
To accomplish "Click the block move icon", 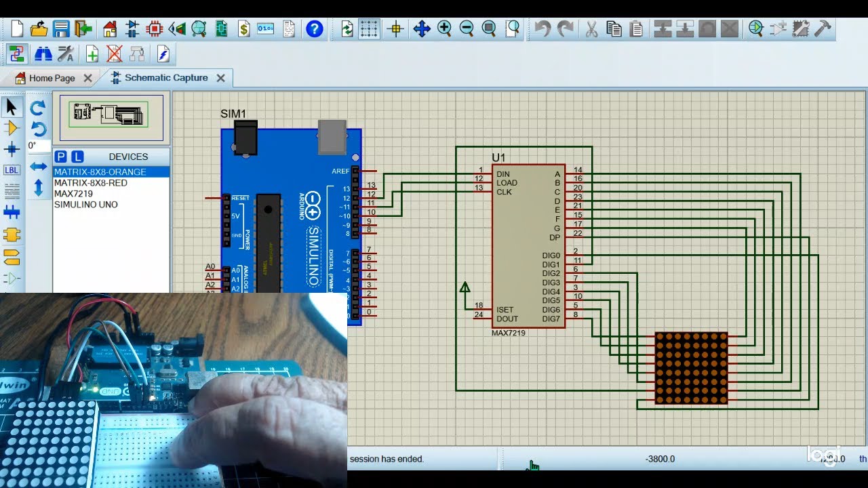I will [x=685, y=29].
